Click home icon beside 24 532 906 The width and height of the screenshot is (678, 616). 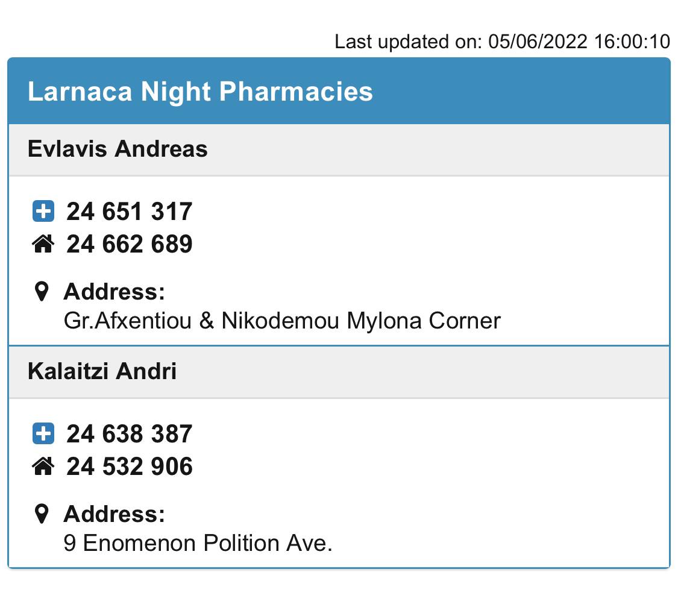pyautogui.click(x=43, y=467)
